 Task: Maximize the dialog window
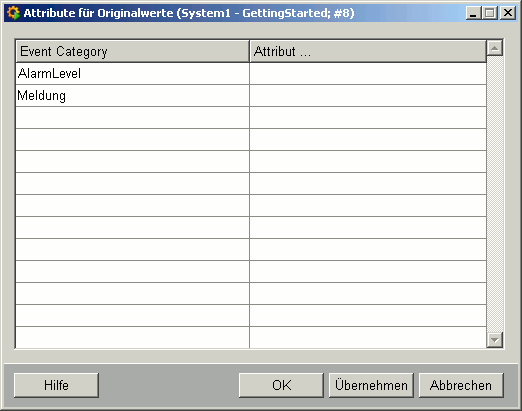pos(490,13)
